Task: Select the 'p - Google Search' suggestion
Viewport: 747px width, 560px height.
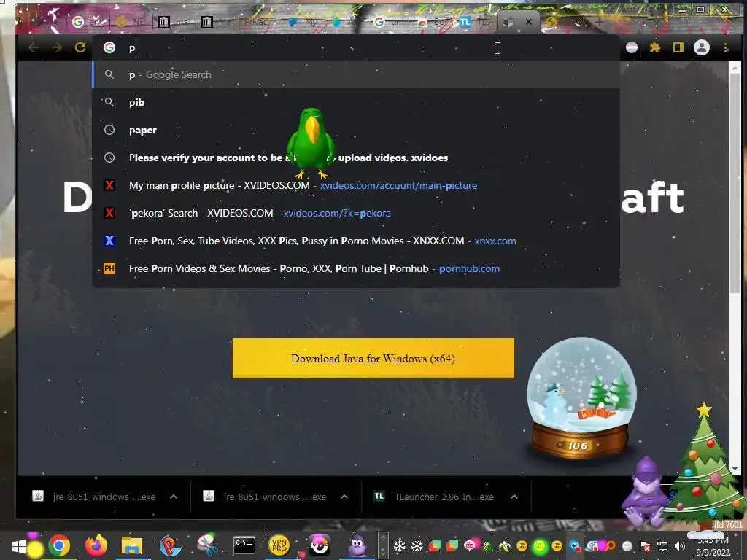Action: [356, 75]
